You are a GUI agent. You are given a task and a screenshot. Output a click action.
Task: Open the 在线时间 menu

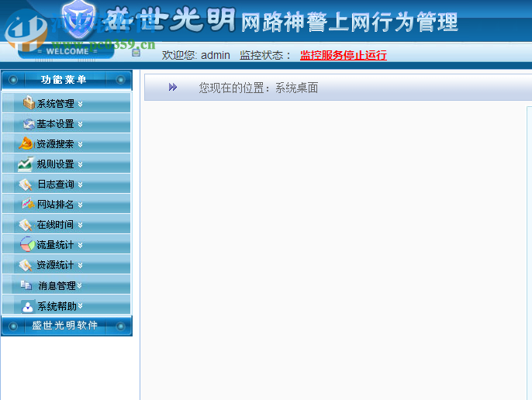pyautogui.click(x=66, y=223)
